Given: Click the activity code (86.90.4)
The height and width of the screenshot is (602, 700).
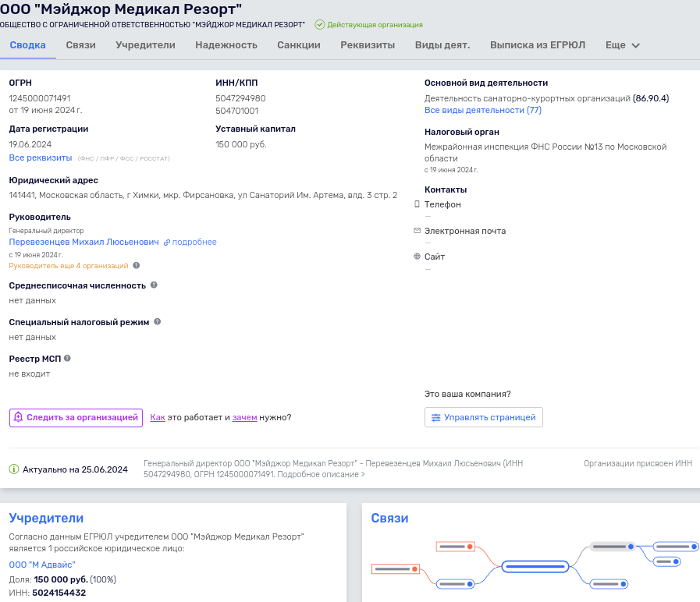Looking at the screenshot, I should pos(651,98).
